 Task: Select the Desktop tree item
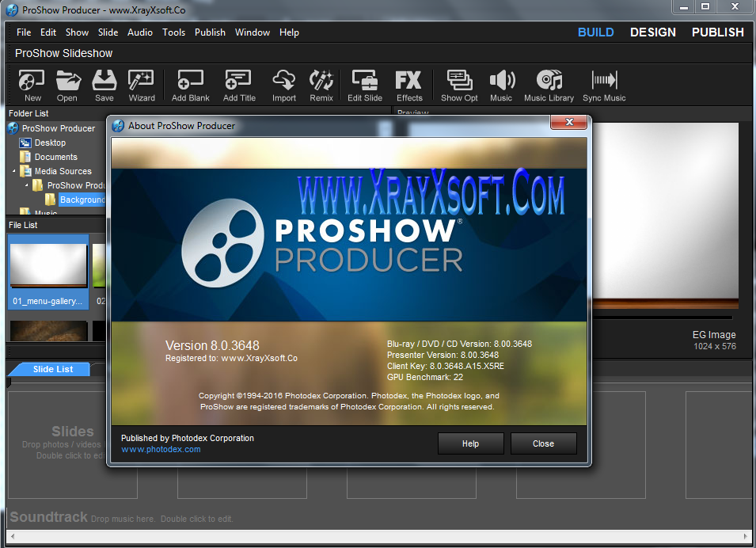50,143
